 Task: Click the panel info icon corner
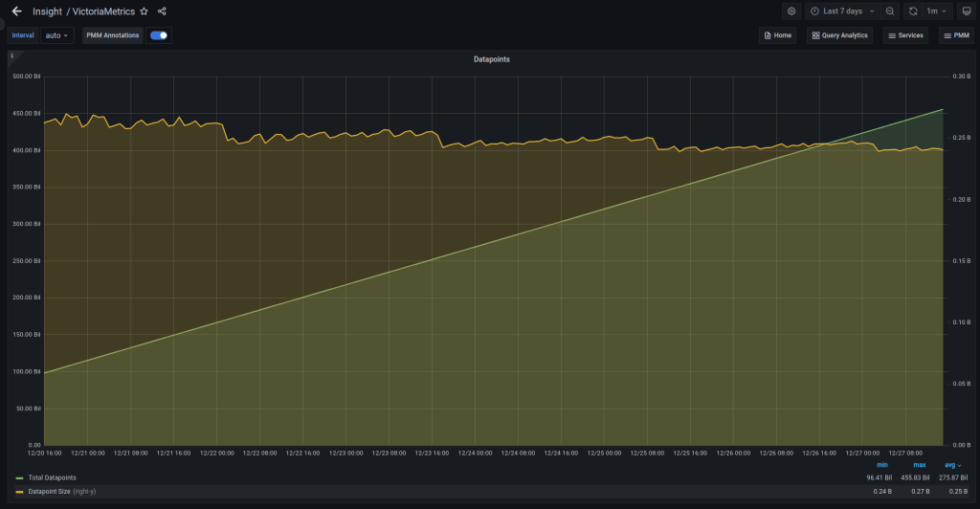click(x=11, y=55)
